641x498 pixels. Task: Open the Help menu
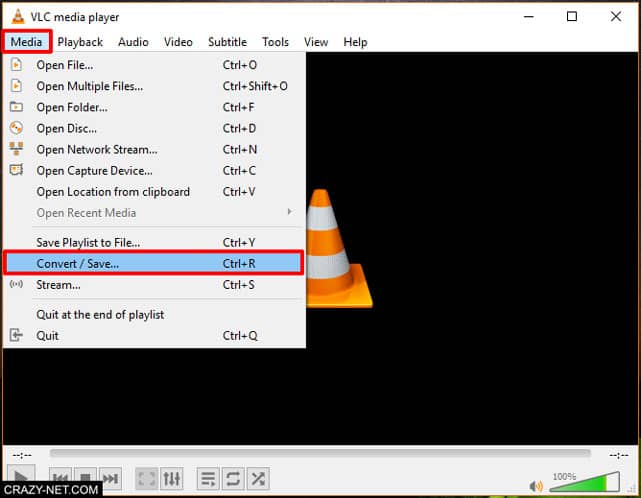(355, 42)
